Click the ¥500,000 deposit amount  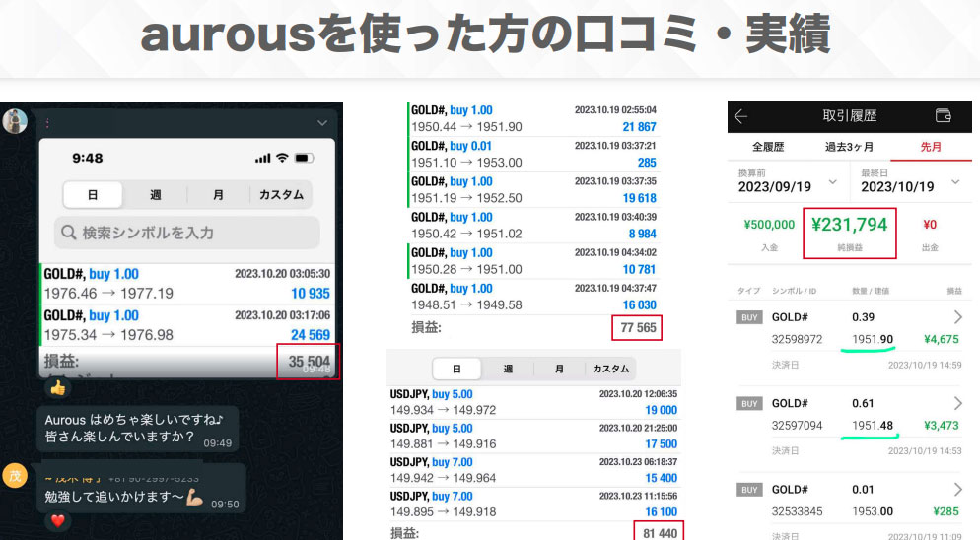(769, 225)
